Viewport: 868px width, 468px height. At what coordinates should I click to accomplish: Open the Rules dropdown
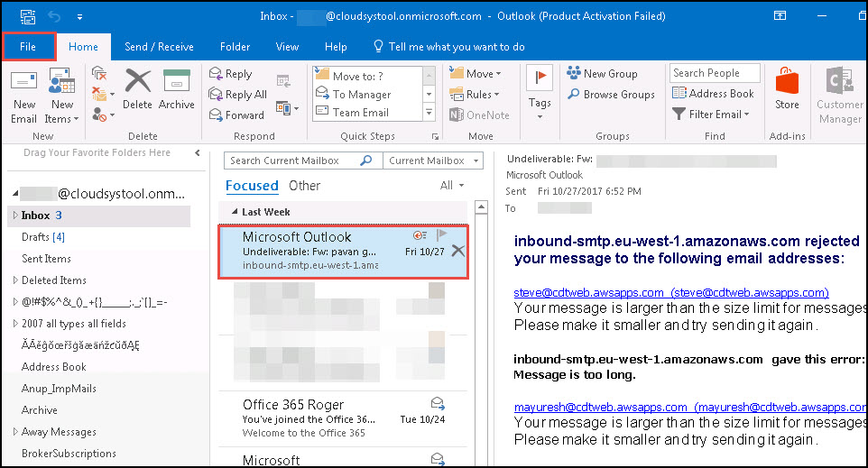click(x=475, y=95)
